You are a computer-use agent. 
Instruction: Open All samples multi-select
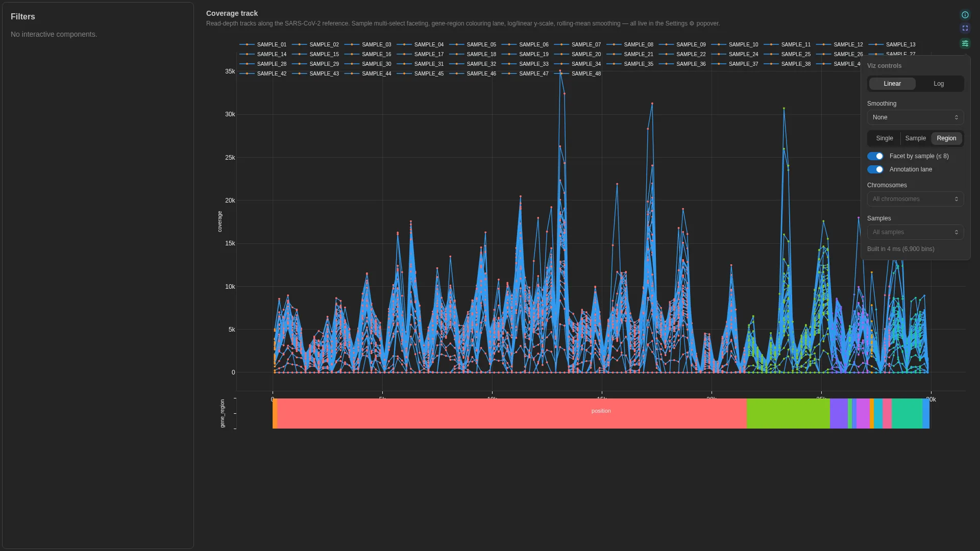915,232
